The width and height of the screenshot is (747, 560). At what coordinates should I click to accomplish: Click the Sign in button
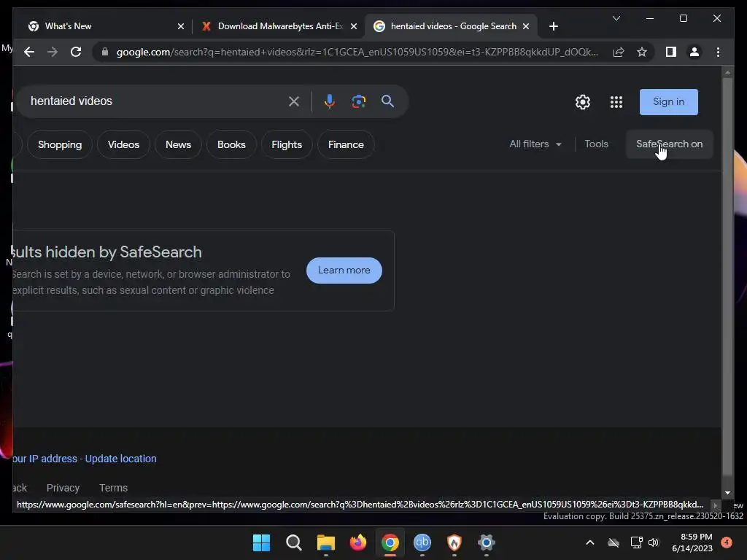pos(668,102)
